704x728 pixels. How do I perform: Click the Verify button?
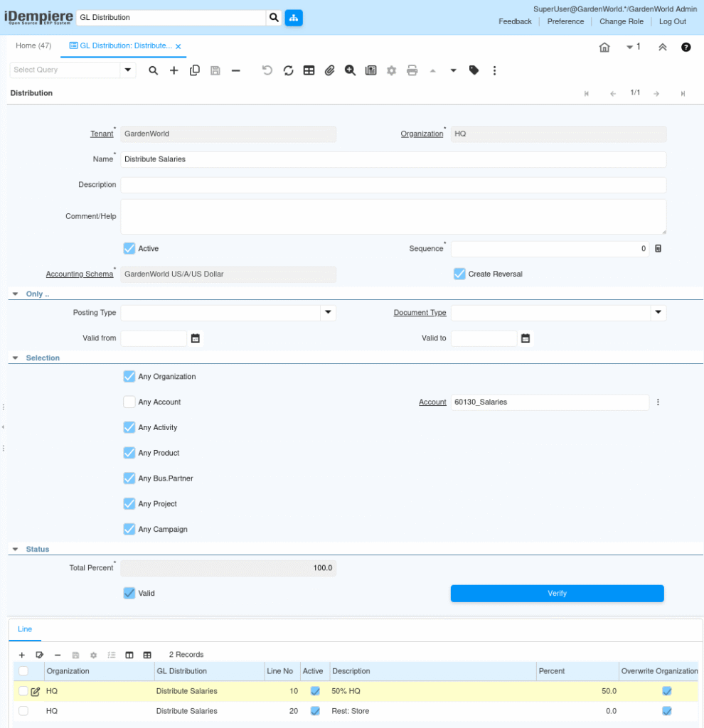tap(557, 594)
